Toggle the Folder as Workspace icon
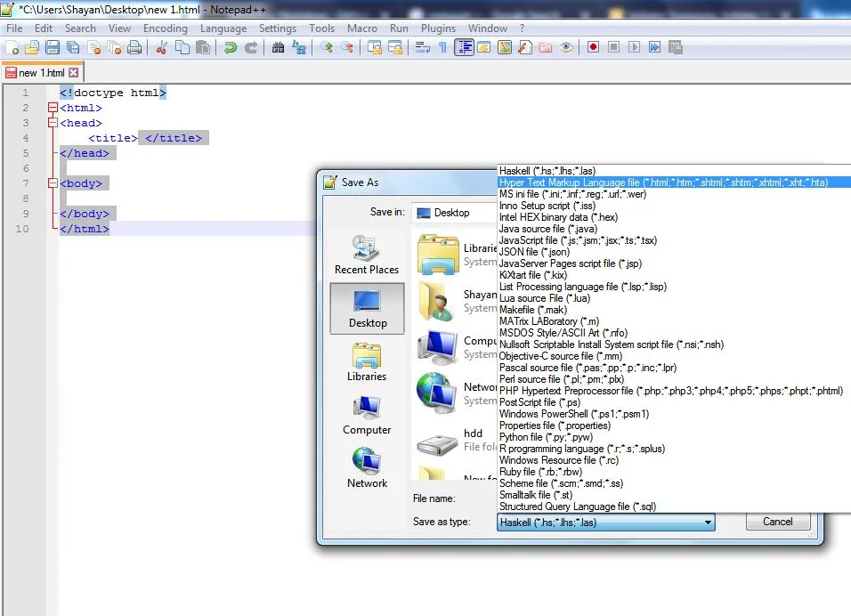Screen dimensions: 851x616 click(546, 48)
